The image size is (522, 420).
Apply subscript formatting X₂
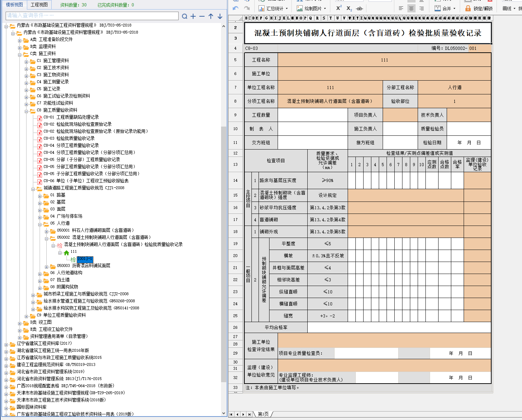pyautogui.click(x=349, y=8)
